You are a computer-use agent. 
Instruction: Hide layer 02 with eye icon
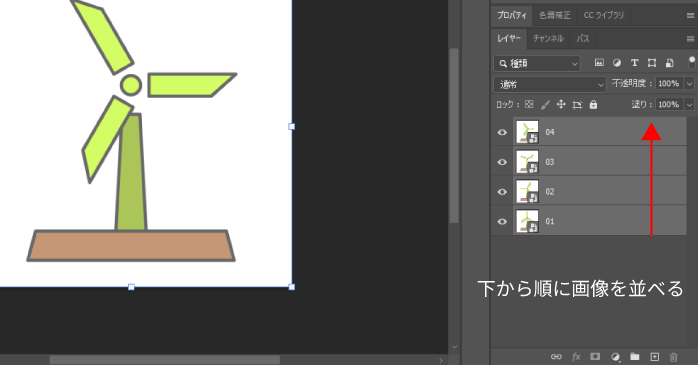[502, 192]
